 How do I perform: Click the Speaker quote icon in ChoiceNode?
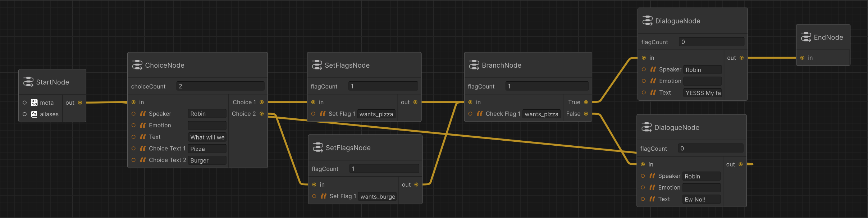143,114
